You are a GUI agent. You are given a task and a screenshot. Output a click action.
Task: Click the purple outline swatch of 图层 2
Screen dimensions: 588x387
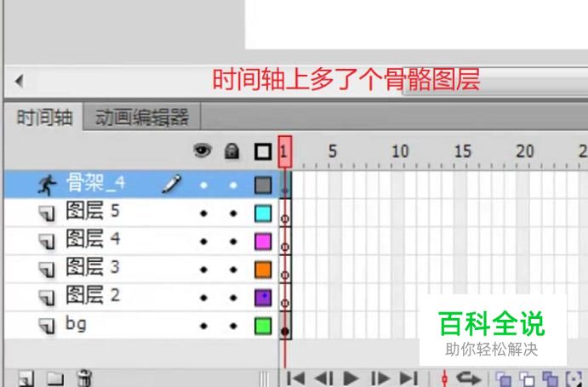263,298
